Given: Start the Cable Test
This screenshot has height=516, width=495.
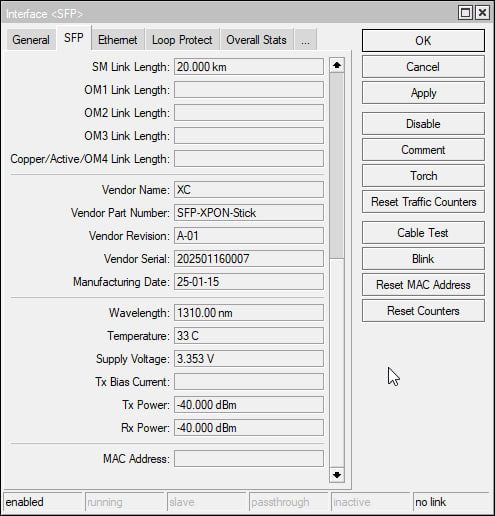Looking at the screenshot, I should click(423, 233).
